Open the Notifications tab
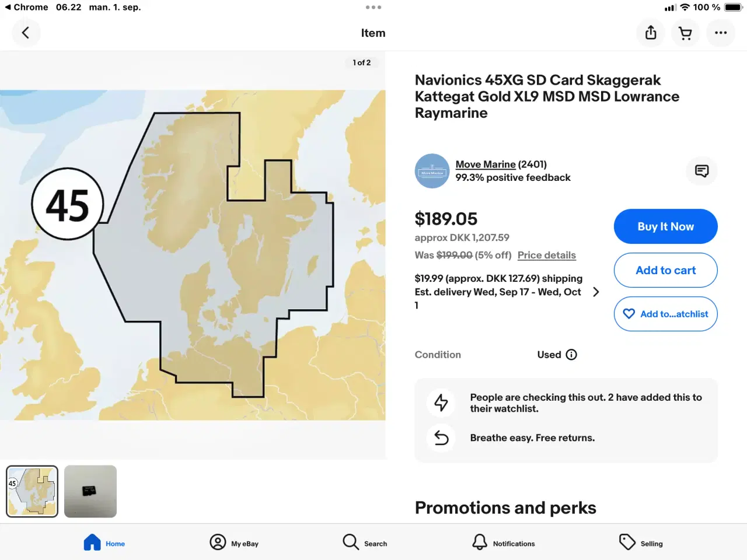747x560 pixels. click(x=504, y=543)
